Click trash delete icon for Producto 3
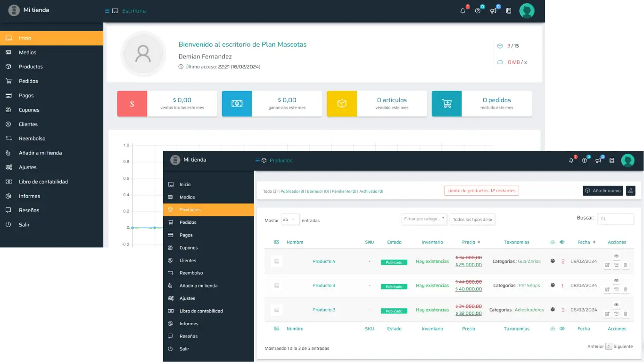 (x=626, y=289)
